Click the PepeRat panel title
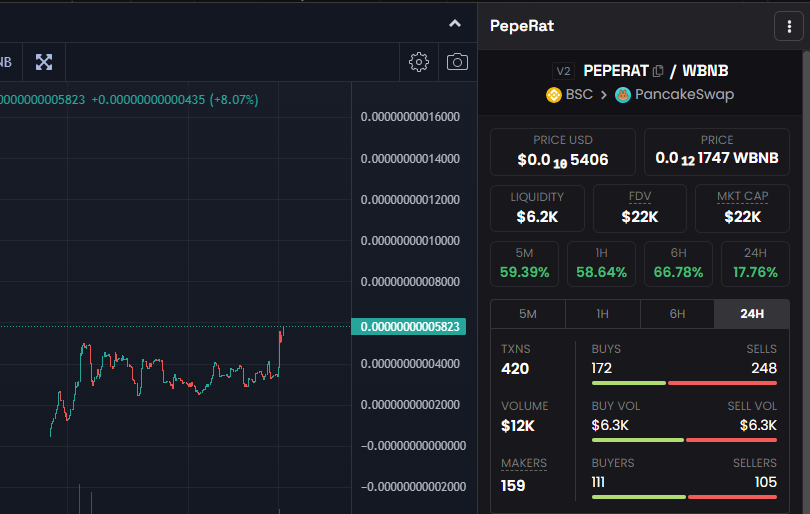Viewport: 810px width, 514px height. 522,26
